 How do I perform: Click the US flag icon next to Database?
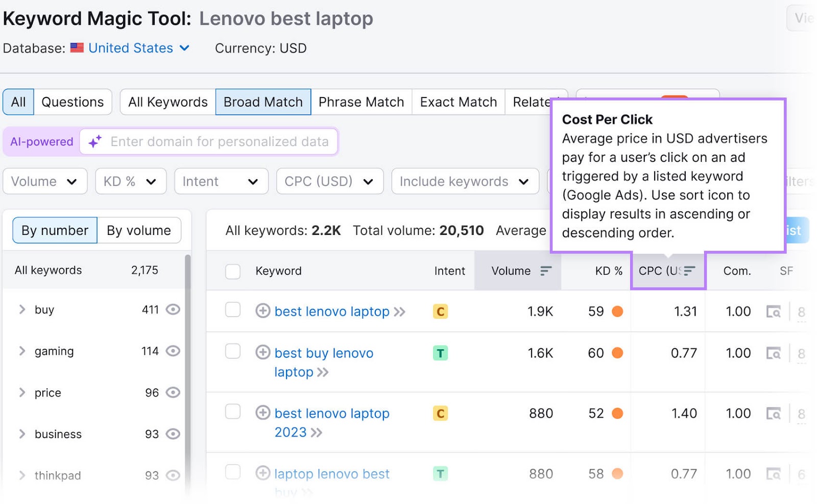[x=77, y=47]
